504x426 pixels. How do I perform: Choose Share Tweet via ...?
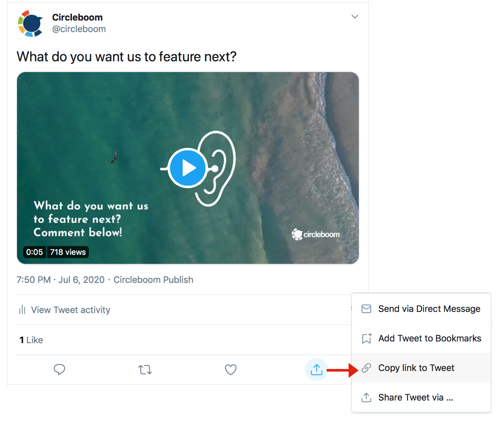click(415, 397)
